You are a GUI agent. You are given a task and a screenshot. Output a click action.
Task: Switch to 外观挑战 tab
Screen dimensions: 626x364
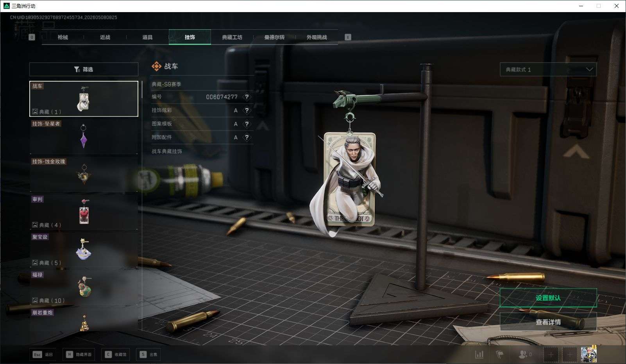point(317,37)
